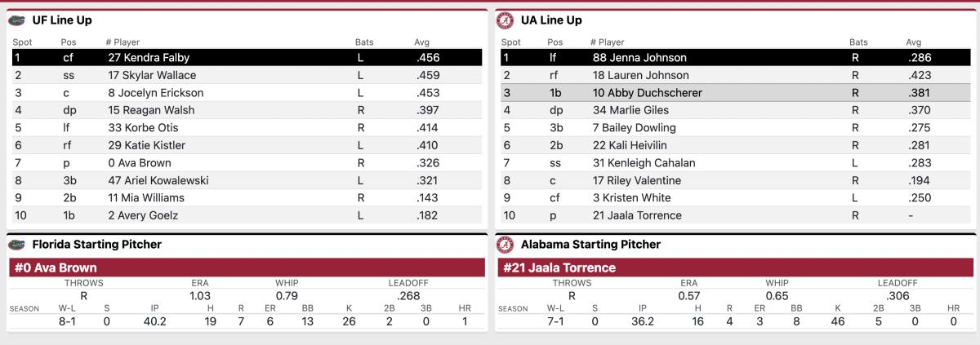Screen dimensions: 980x345
Task: Choose Abby Duchscherer's highlighted row
Action: pyautogui.click(x=647, y=93)
